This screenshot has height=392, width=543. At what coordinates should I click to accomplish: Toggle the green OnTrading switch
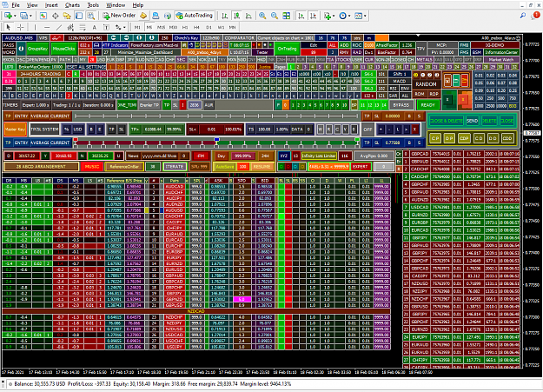click(x=287, y=49)
